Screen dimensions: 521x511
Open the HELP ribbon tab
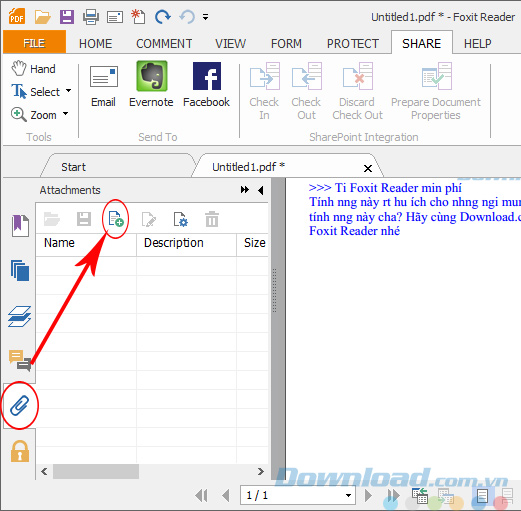(477, 43)
